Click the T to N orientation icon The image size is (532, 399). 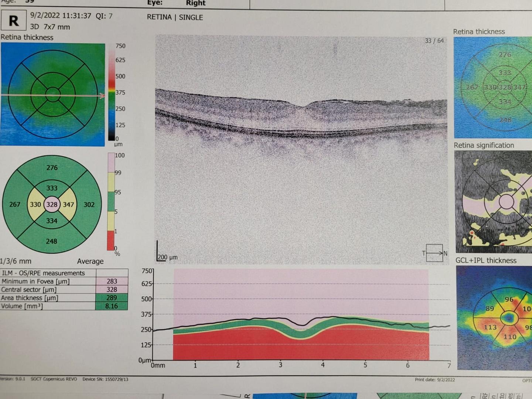(x=434, y=253)
